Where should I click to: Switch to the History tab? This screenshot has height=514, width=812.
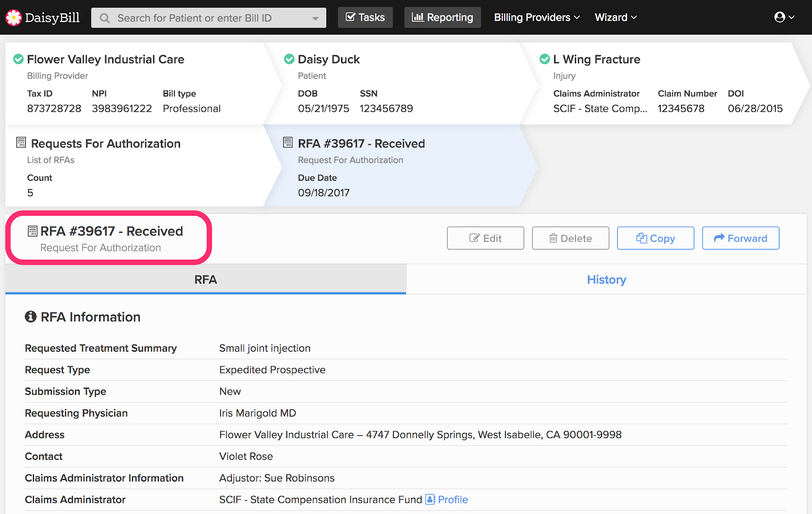click(x=606, y=280)
